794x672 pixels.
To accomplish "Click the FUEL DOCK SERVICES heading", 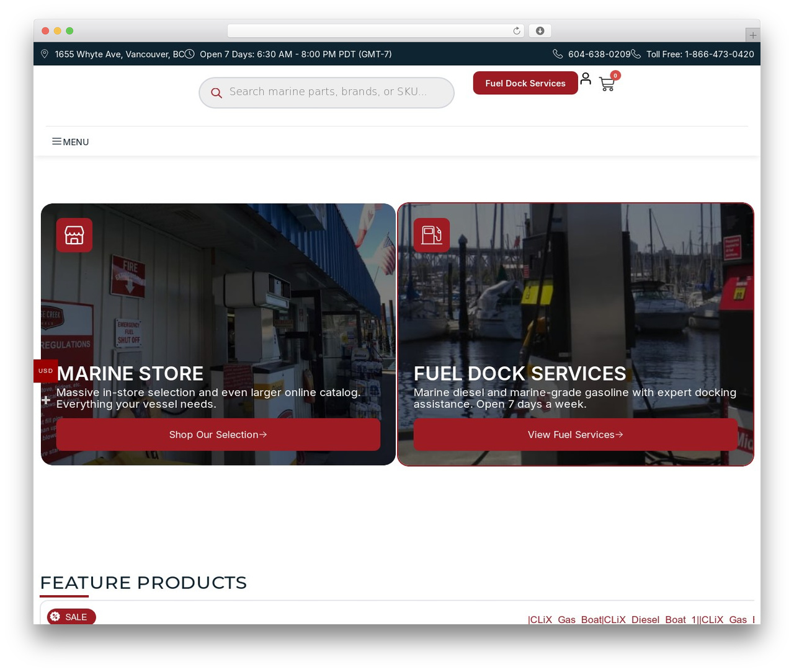I will 520,373.
